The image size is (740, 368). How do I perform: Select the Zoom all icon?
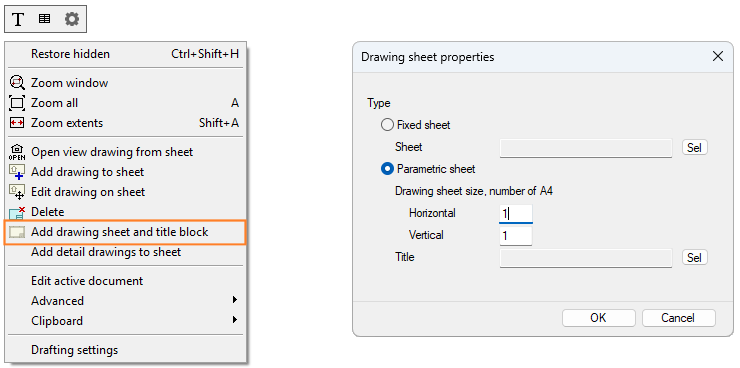point(17,103)
